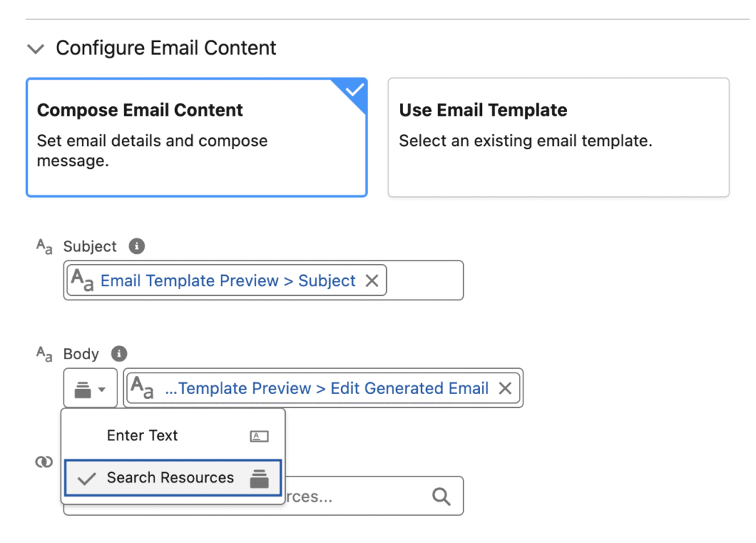Open the Body input mode dropdown

click(x=90, y=388)
